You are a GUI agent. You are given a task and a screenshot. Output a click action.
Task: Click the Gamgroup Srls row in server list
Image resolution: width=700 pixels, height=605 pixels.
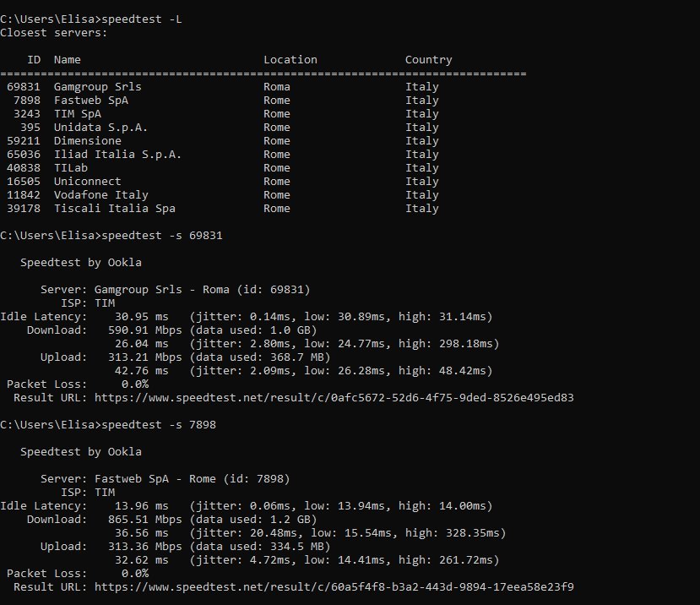tap(97, 87)
